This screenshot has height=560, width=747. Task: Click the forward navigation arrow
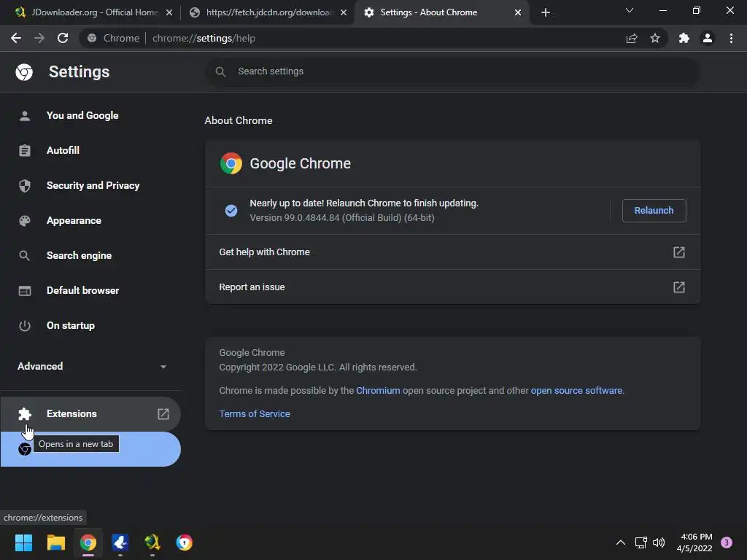[x=39, y=38]
